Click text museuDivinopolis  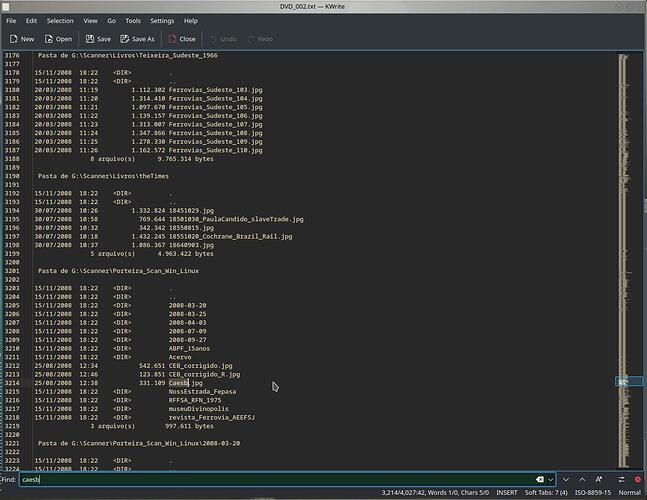coord(198,409)
